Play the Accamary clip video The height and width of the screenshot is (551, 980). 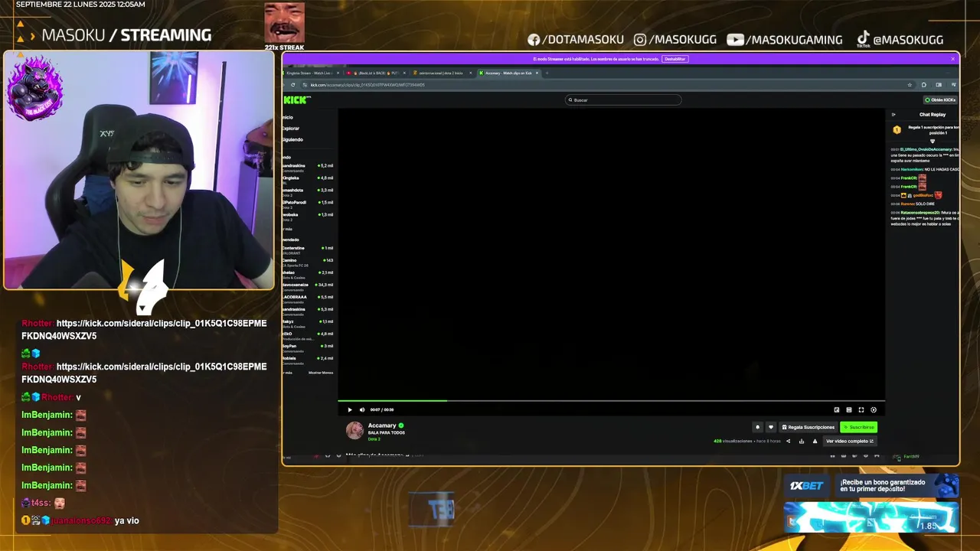coord(350,409)
